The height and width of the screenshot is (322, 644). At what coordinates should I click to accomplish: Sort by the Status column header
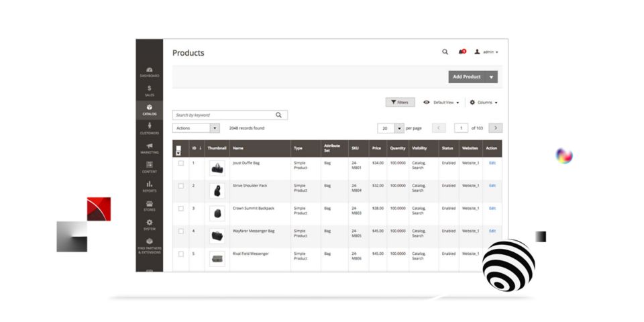pos(449,148)
